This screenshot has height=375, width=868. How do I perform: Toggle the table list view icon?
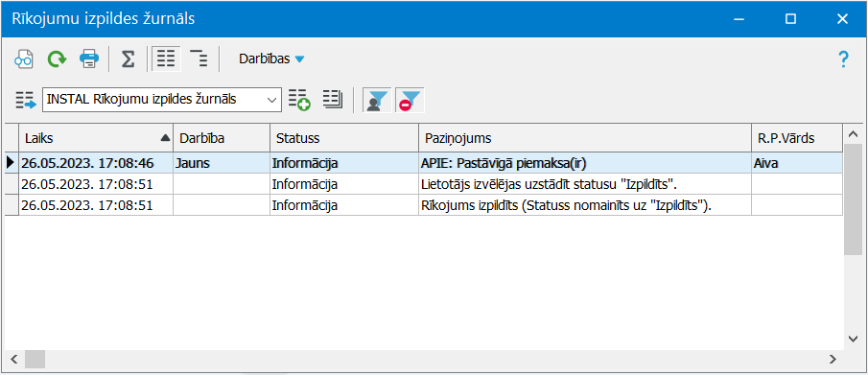tap(166, 59)
